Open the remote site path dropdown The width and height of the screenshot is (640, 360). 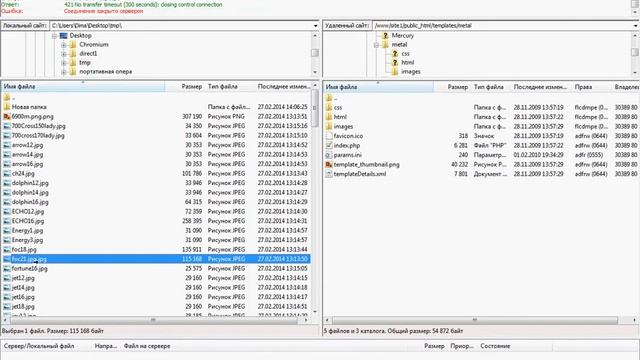click(x=636, y=26)
